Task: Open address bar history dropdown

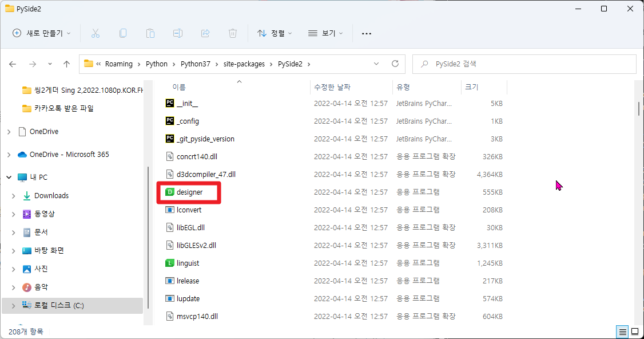Action: coord(376,64)
